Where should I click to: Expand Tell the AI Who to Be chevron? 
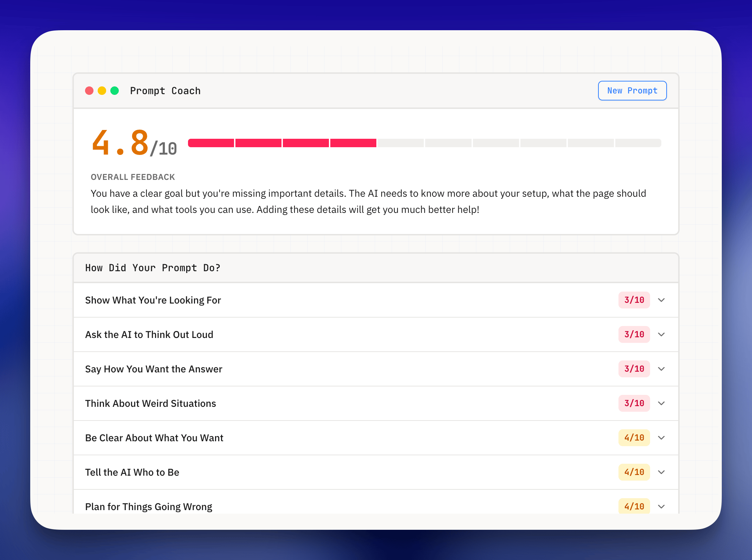pos(661,472)
